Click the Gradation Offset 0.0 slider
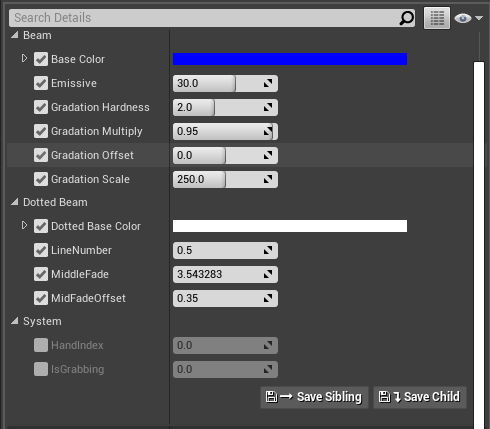The width and height of the screenshot is (490, 429). point(225,155)
